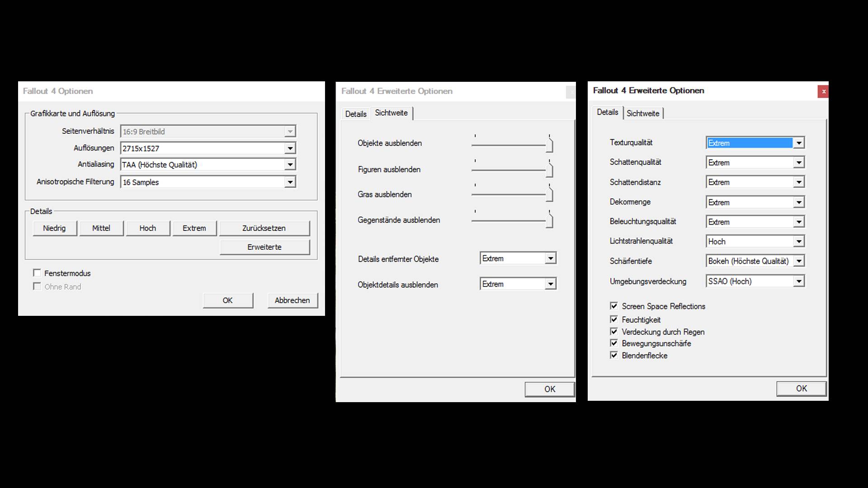Open the Antialiasing dropdown

point(208,164)
